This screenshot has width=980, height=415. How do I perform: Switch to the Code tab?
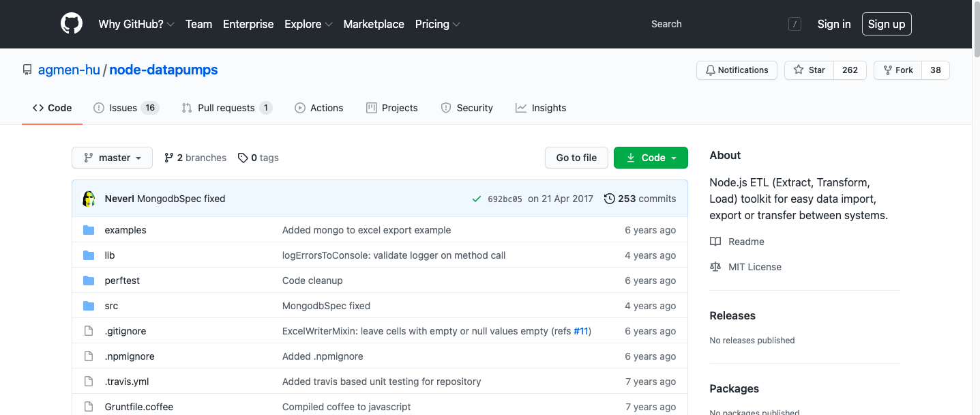[53, 108]
